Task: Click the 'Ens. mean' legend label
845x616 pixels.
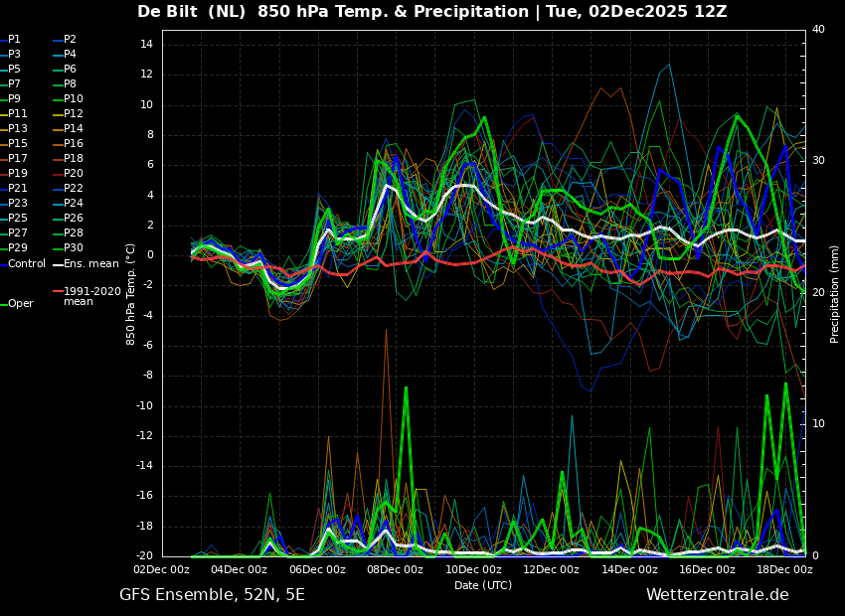Action: (91, 264)
